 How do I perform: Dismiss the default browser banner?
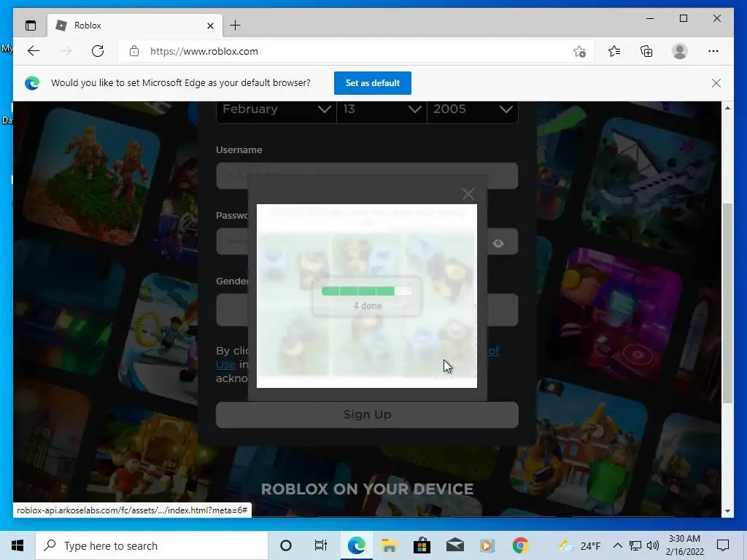coord(716,83)
